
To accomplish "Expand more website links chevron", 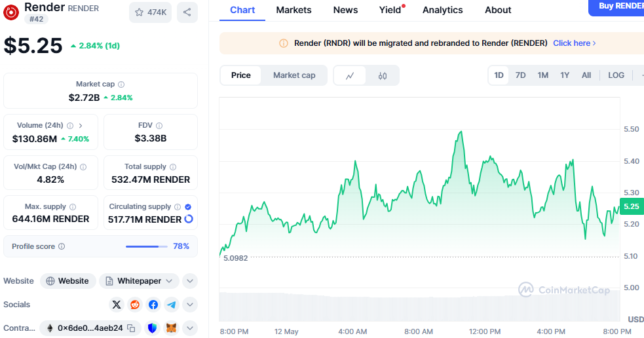I will [190, 281].
